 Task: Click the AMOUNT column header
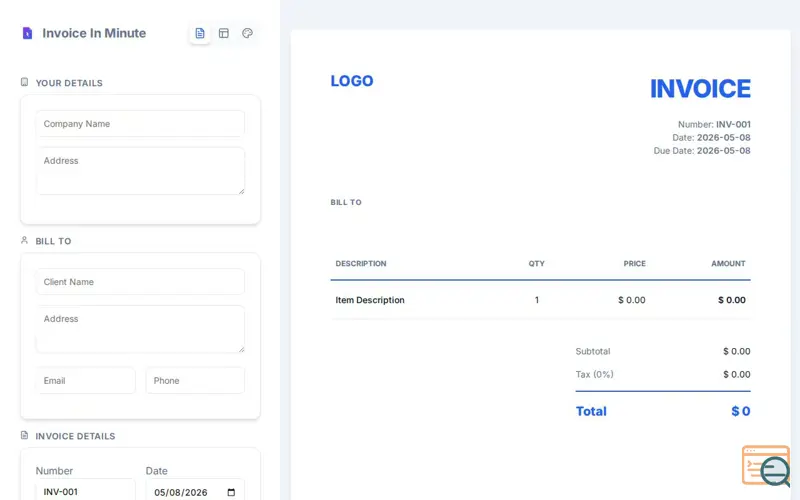(x=728, y=263)
